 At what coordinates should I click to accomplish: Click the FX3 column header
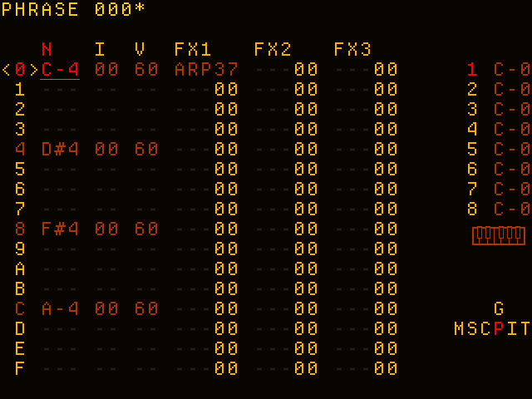pyautogui.click(x=352, y=50)
